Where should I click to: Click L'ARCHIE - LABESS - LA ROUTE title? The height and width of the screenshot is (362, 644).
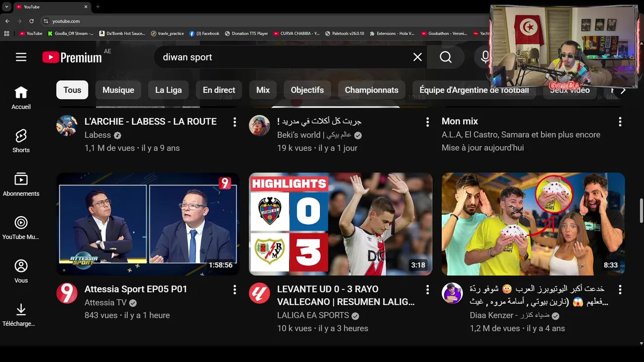click(x=150, y=122)
